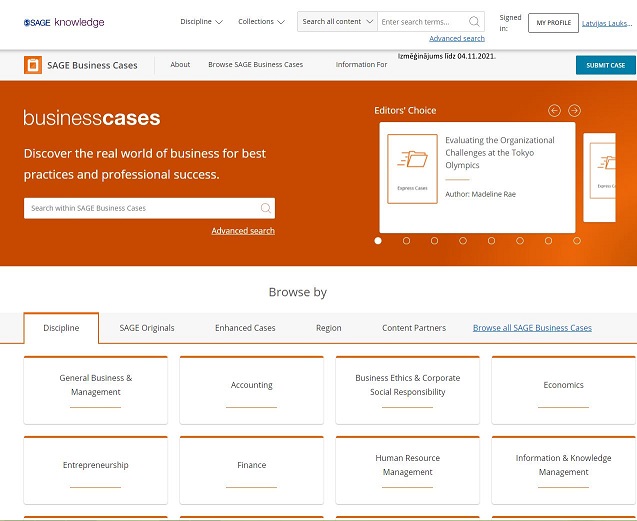
Task: Switch to the Enhanced Cases tab
Action: point(245,328)
